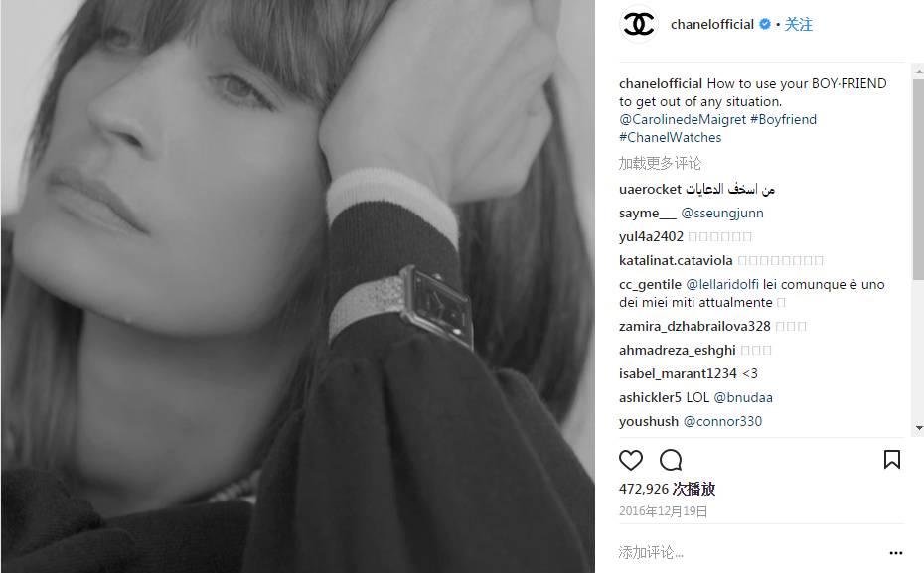
Task: Click the blue verified badge
Action: click(x=765, y=24)
